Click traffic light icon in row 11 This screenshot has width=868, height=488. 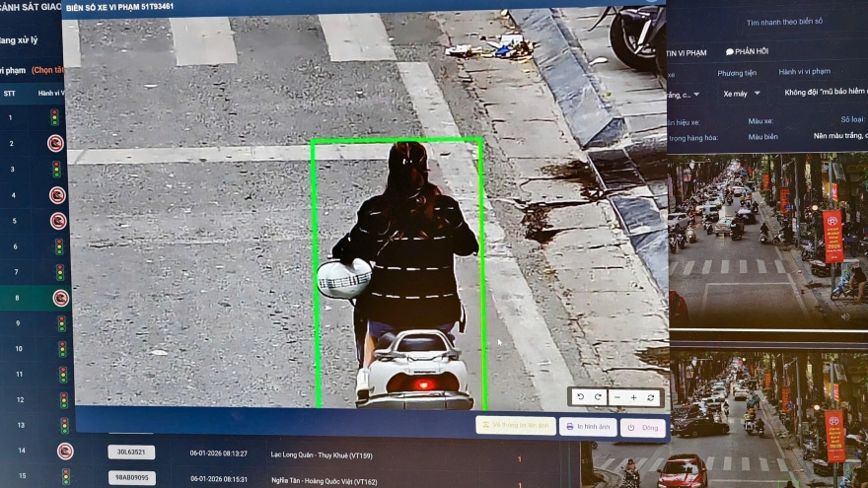pyautogui.click(x=62, y=375)
